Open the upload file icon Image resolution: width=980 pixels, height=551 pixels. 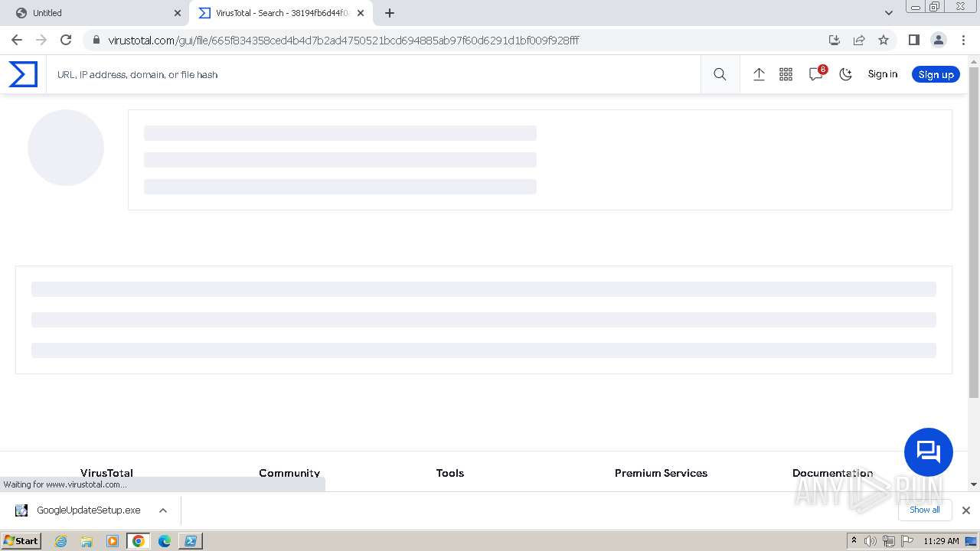759,74
